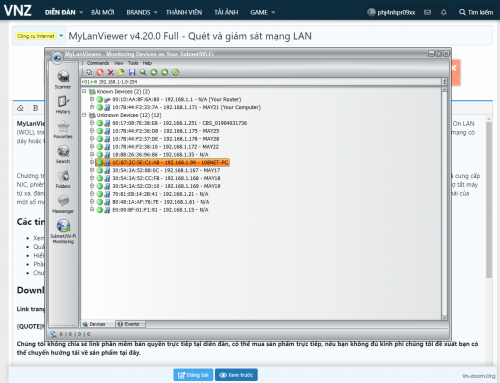Click the status bar icon at bottom left
The width and height of the screenshot is (500, 383).
[53, 334]
